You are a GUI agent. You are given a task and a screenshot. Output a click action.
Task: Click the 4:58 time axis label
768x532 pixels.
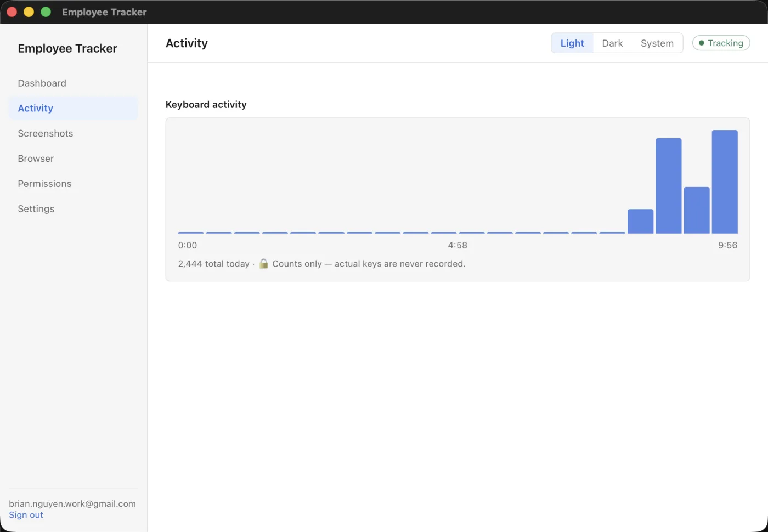click(458, 246)
